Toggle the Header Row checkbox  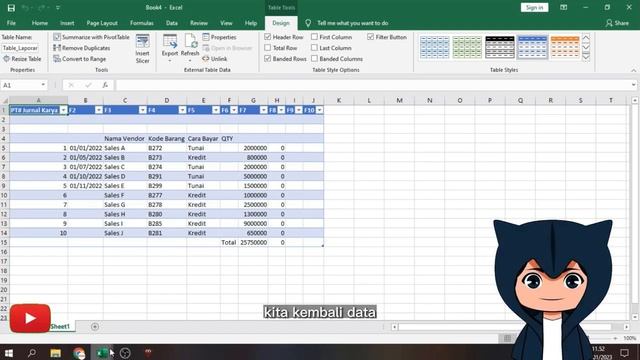268,37
